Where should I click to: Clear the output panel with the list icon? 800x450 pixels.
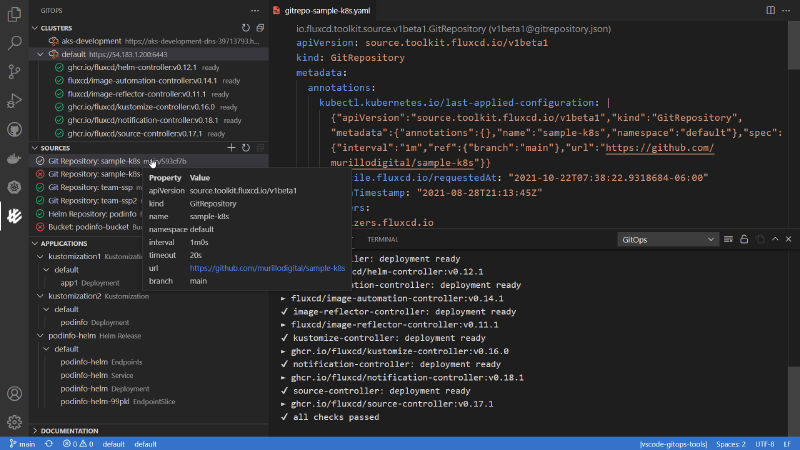(x=727, y=240)
